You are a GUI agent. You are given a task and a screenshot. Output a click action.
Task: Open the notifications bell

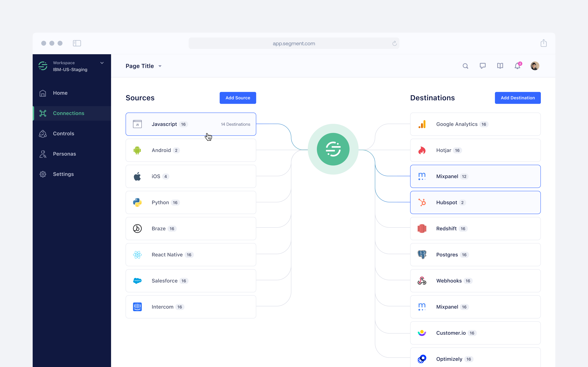point(517,66)
